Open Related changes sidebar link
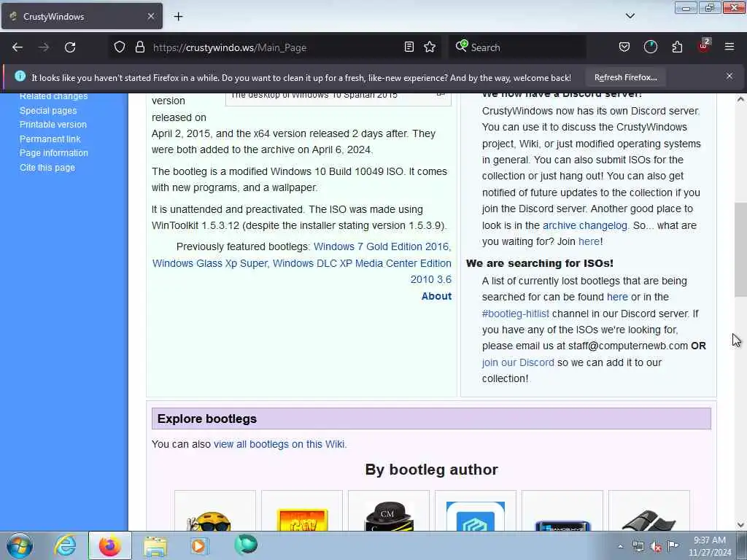Screen dimensions: 747x560 coord(54,96)
